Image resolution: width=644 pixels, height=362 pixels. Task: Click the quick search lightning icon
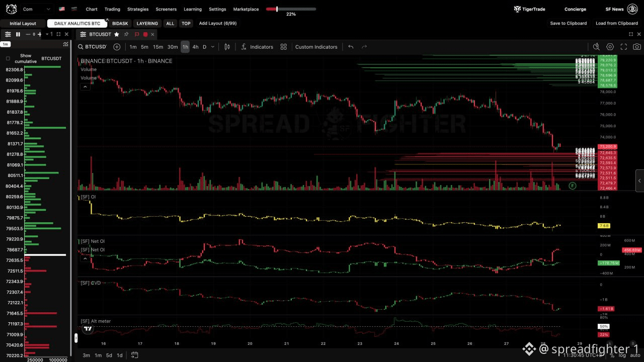click(596, 47)
